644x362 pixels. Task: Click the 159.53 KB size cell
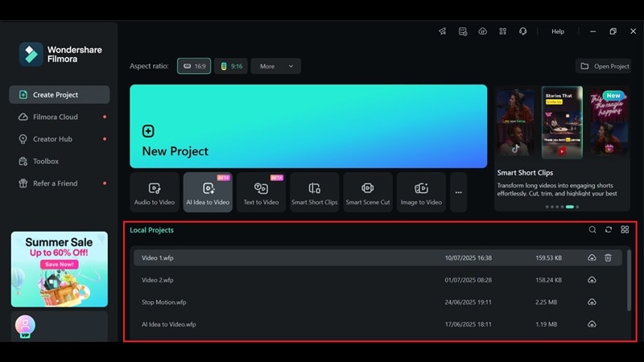[x=548, y=257]
